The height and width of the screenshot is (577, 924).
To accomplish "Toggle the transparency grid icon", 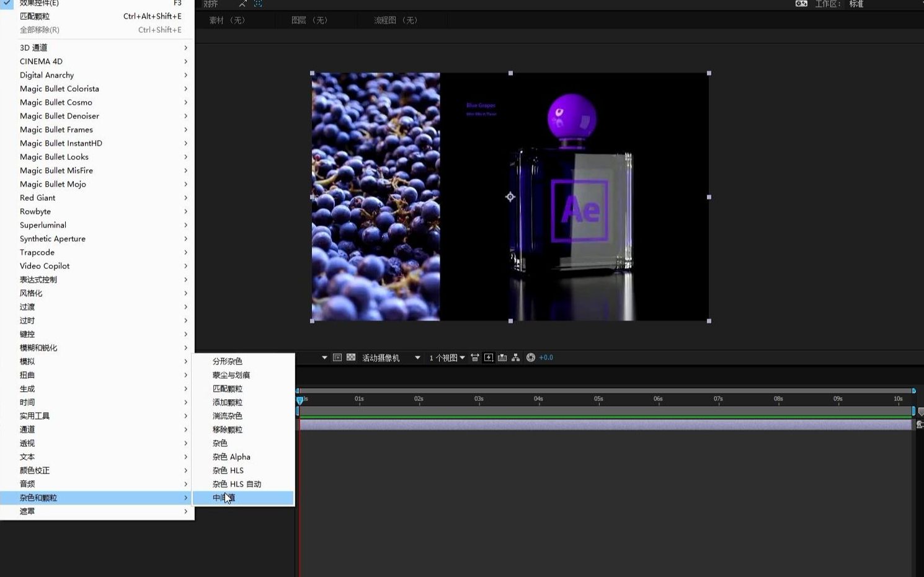I will [351, 358].
